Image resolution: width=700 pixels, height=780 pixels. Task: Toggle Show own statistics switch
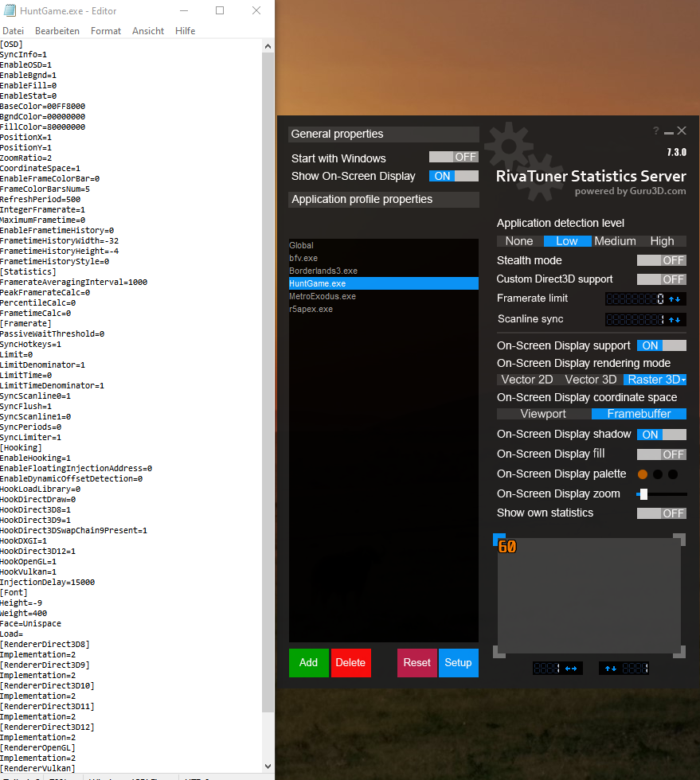[x=661, y=513]
